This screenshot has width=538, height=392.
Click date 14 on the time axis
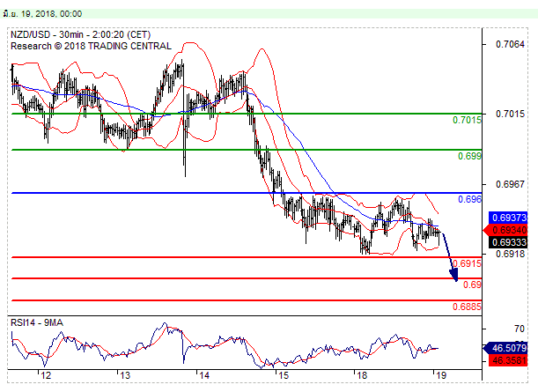(203, 375)
